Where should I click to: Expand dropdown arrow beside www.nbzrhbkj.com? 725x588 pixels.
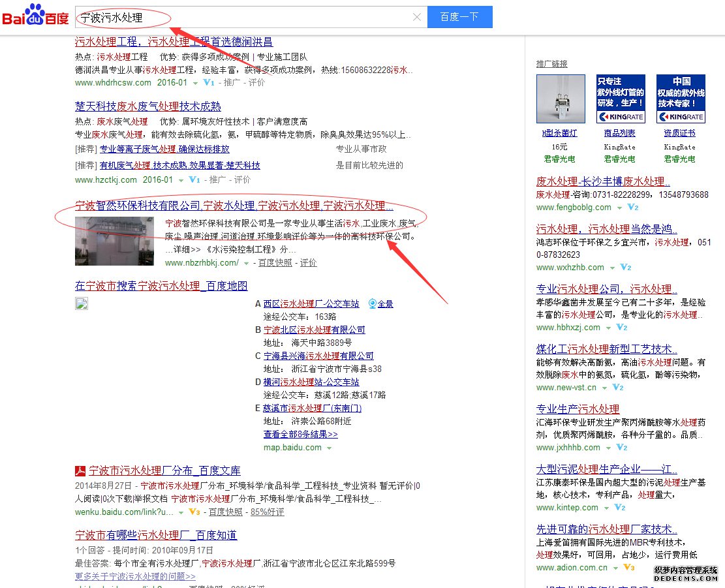[x=247, y=264]
